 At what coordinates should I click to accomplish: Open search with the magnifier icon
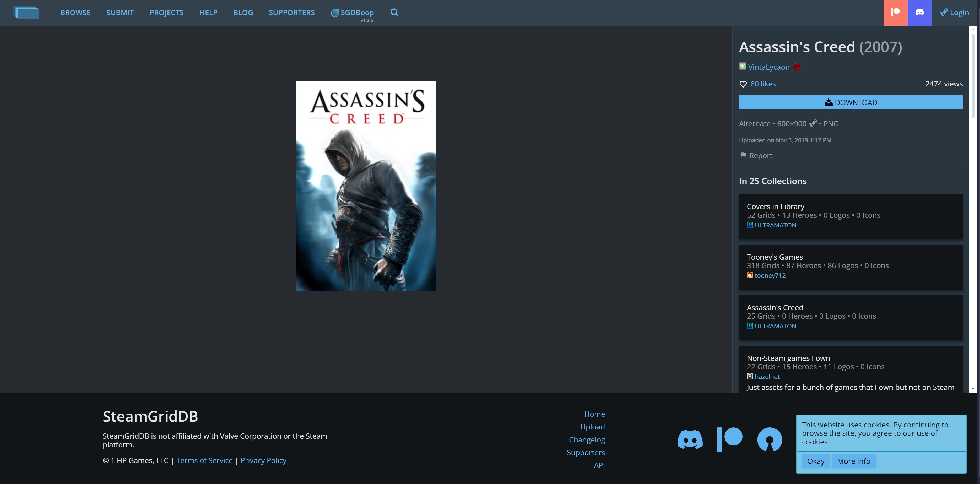pos(394,13)
